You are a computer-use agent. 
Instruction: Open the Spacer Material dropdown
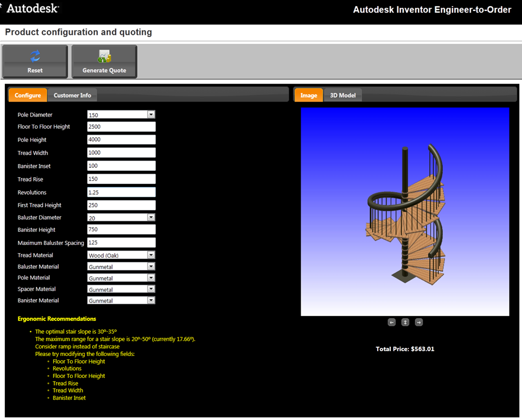point(151,289)
